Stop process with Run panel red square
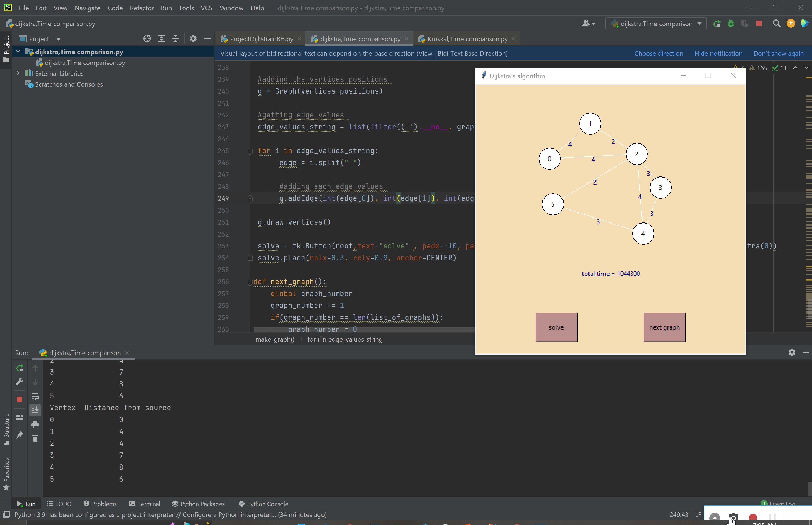Image resolution: width=812 pixels, height=525 pixels. point(19,399)
